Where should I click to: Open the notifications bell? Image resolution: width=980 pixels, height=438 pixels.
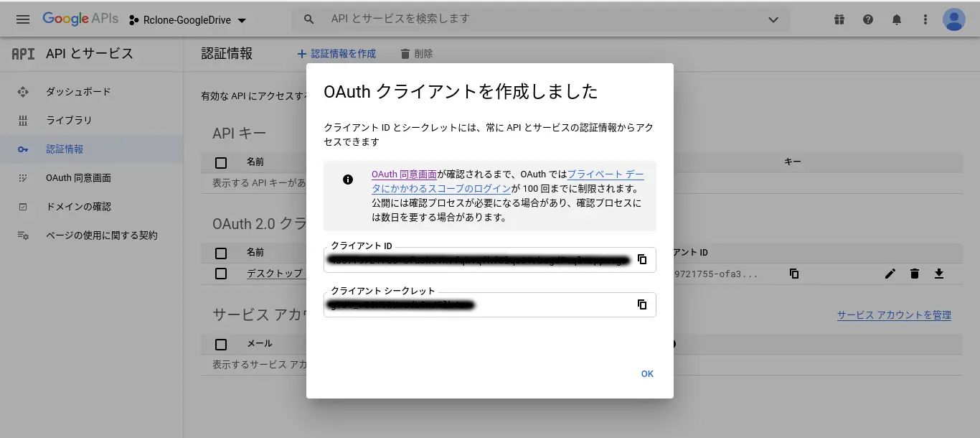(x=897, y=19)
